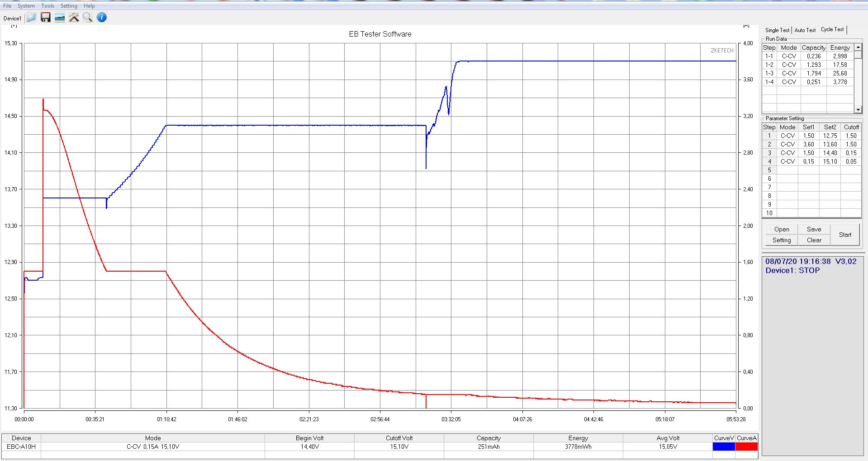Viewport: 868px width, 461px height.
Task: Click the Clear button
Action: pos(814,240)
